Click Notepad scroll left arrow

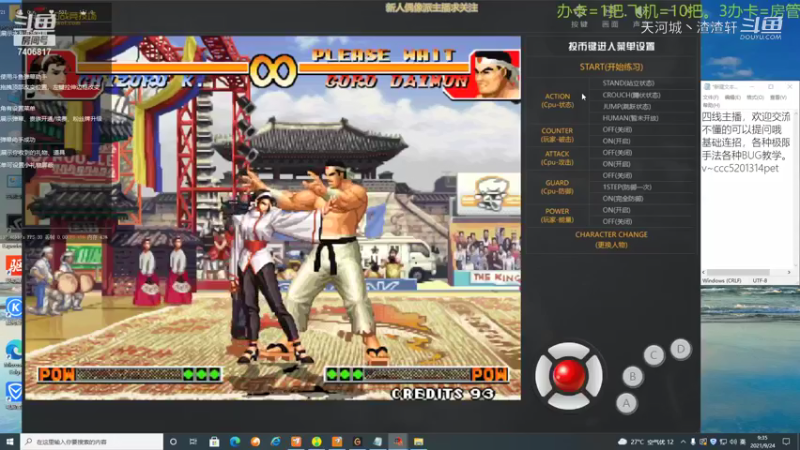[x=704, y=272]
